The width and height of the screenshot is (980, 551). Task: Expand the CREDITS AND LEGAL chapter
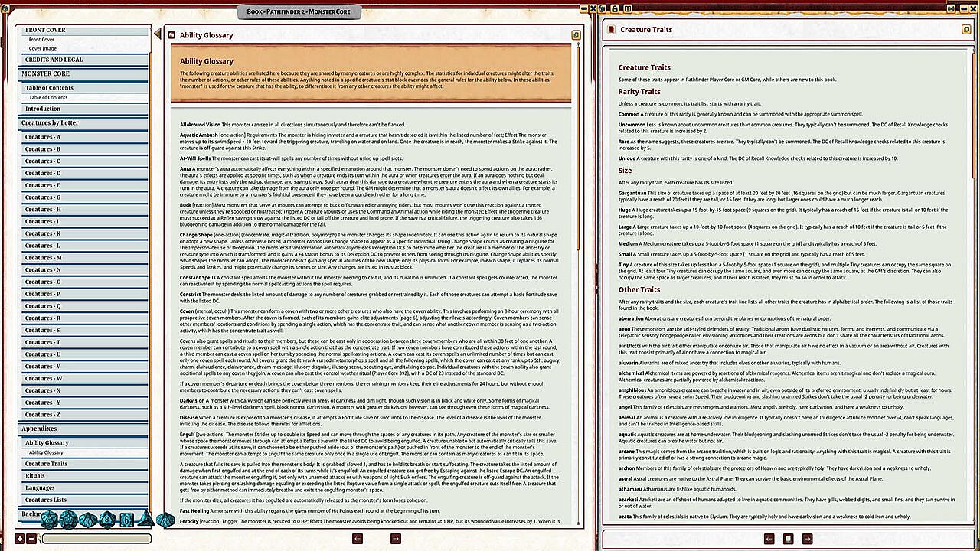click(x=83, y=60)
